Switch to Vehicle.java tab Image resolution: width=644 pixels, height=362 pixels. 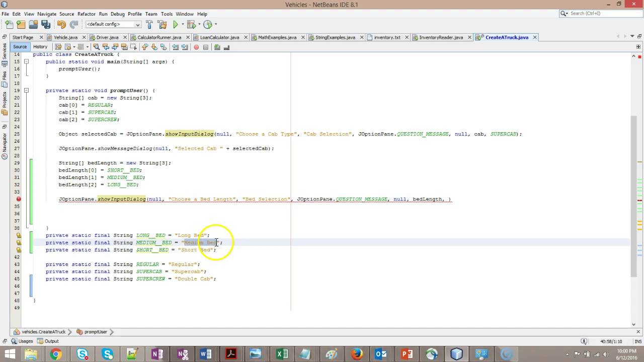(x=65, y=37)
